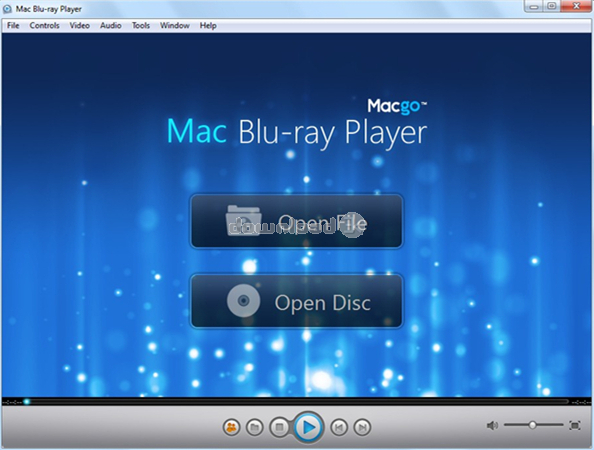This screenshot has height=450, width=594.
Task: Open the Audio menu
Action: coord(111,25)
